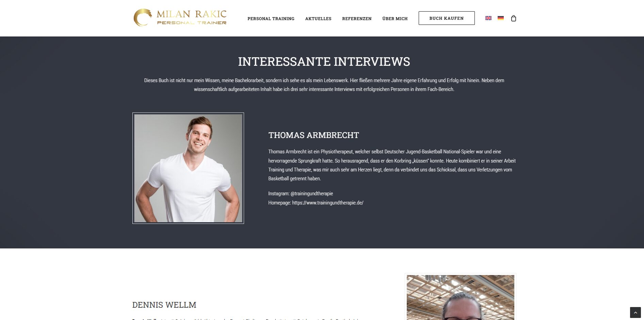Click the Milan Rakic logo
Screen dimensions: 644x320
180,18
